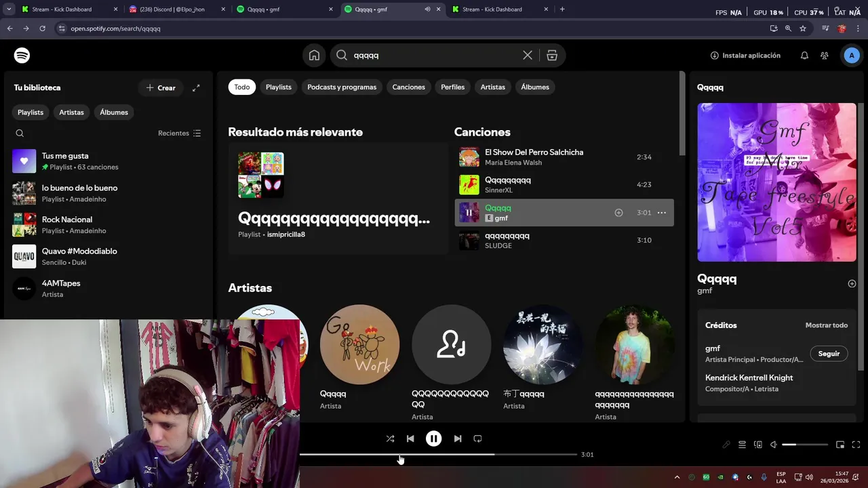The height and width of the screenshot is (488, 868).
Task: Skip to previous track
Action: (410, 439)
